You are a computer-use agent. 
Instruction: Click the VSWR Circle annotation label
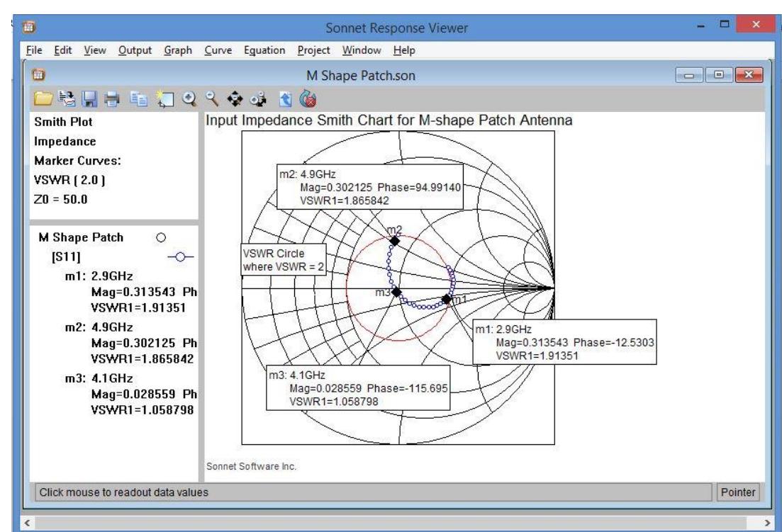(x=284, y=259)
